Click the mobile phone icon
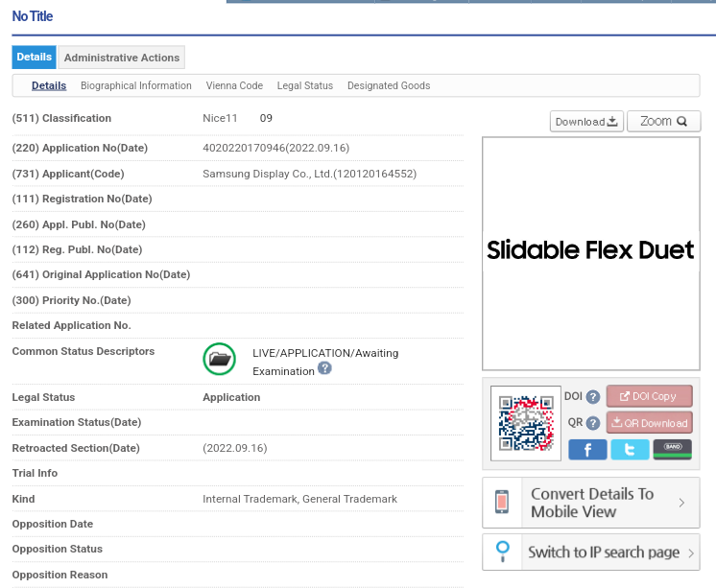The height and width of the screenshot is (588, 716). click(x=502, y=503)
